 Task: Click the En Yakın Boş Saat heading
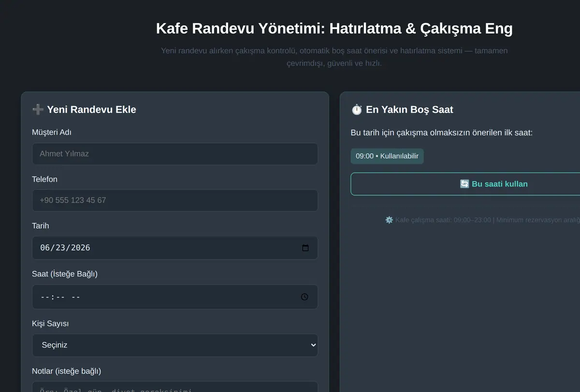(x=402, y=110)
